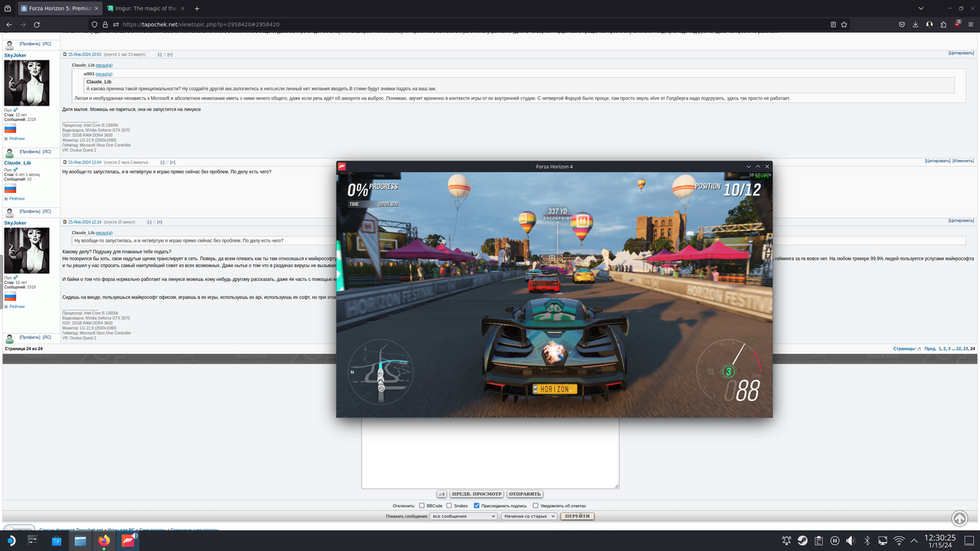
Task: Show hidden system tray icons arrow
Action: point(915,540)
